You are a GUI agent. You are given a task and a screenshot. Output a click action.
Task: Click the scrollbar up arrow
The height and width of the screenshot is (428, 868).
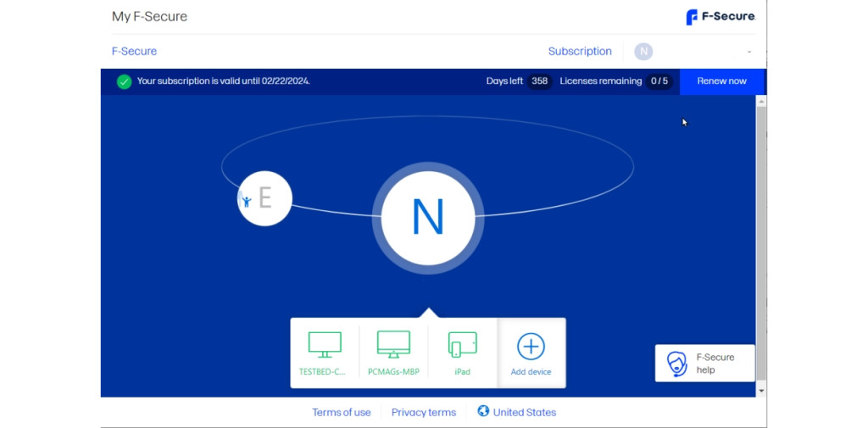[x=761, y=102]
